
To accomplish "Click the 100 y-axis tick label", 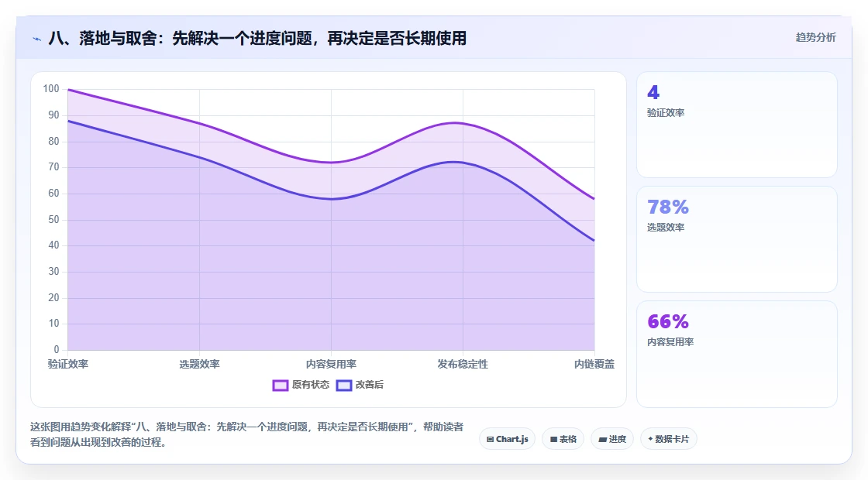I will click(x=51, y=89).
